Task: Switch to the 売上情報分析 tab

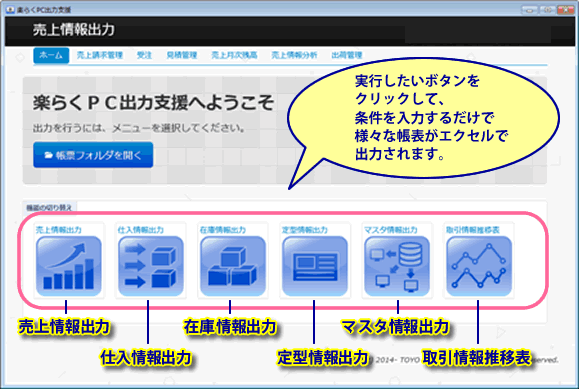Action: (x=294, y=55)
